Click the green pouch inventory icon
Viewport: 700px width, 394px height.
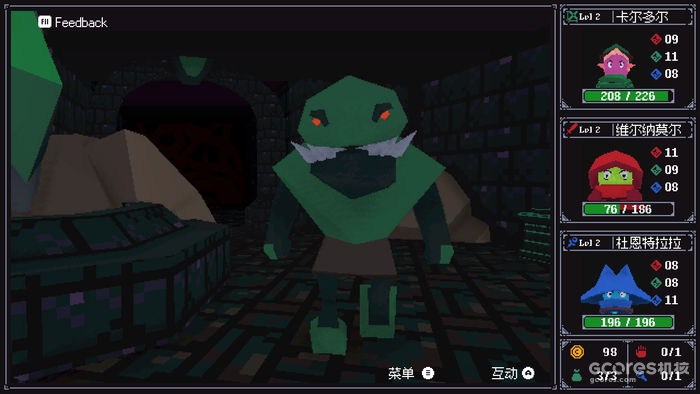[x=577, y=375]
